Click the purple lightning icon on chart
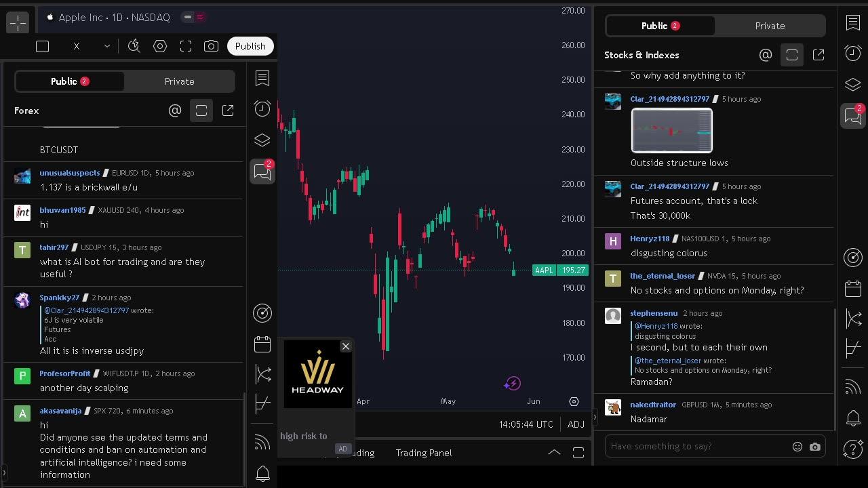 pyautogui.click(x=512, y=384)
